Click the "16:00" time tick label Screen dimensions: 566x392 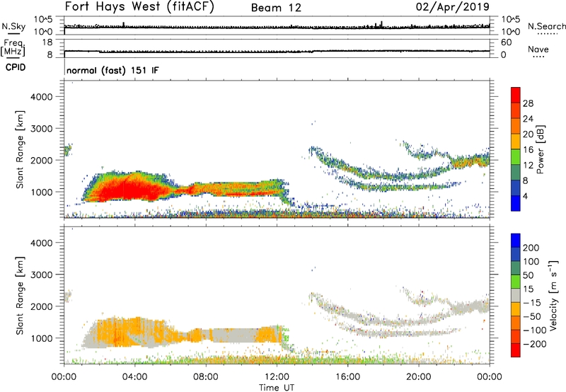click(347, 377)
